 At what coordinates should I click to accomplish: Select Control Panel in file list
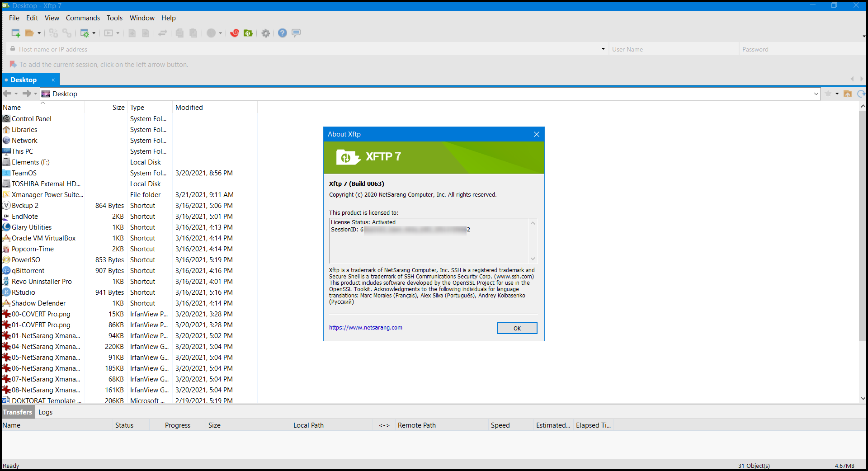[x=31, y=119]
